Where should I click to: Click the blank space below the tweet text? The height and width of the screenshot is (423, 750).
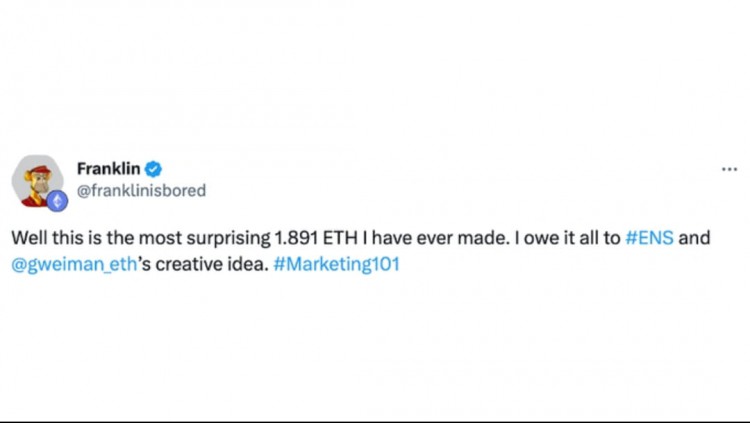point(375,345)
